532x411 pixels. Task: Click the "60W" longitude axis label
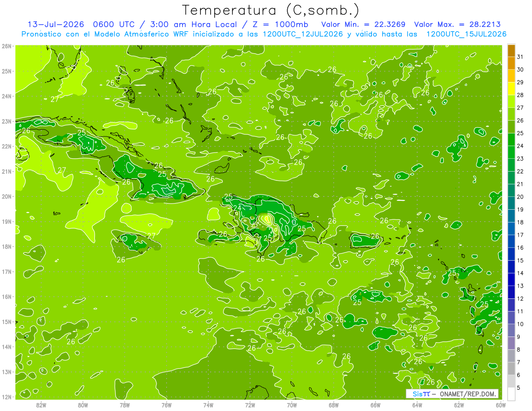click(x=501, y=405)
